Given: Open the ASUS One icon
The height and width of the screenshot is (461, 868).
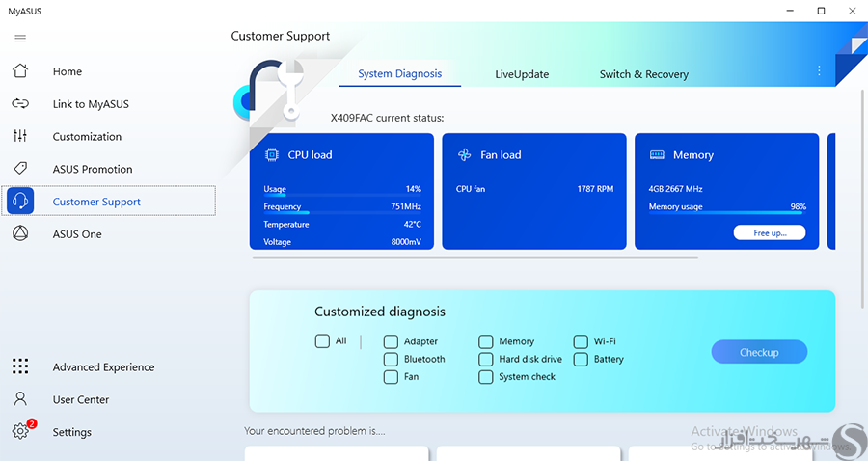Looking at the screenshot, I should coord(20,233).
